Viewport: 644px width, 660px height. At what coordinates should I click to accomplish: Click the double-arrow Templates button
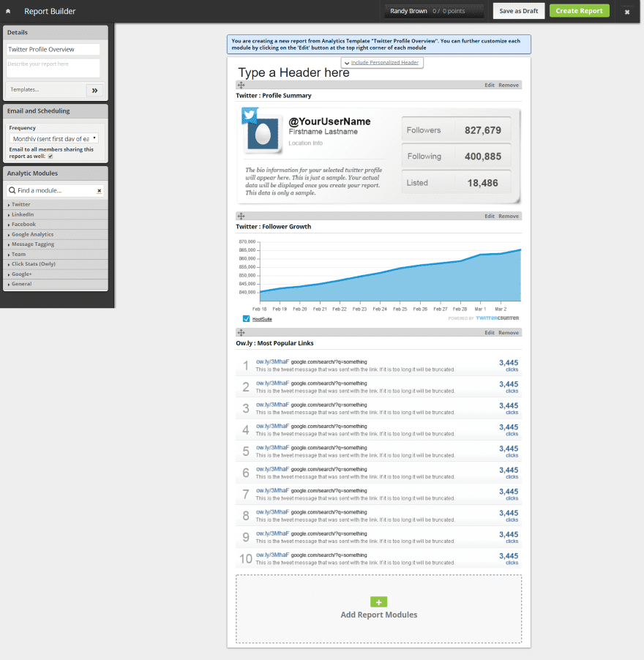(94, 90)
